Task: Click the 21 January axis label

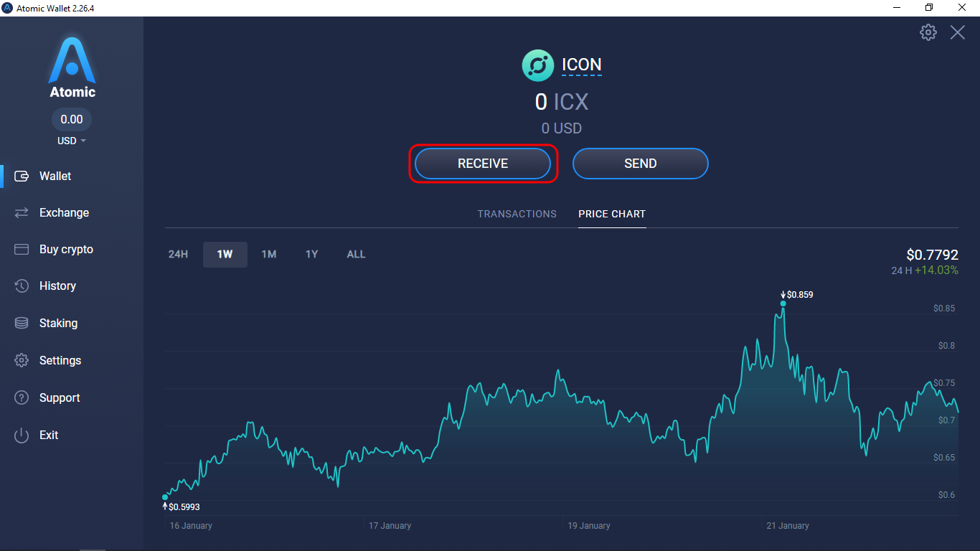Action: [788, 526]
